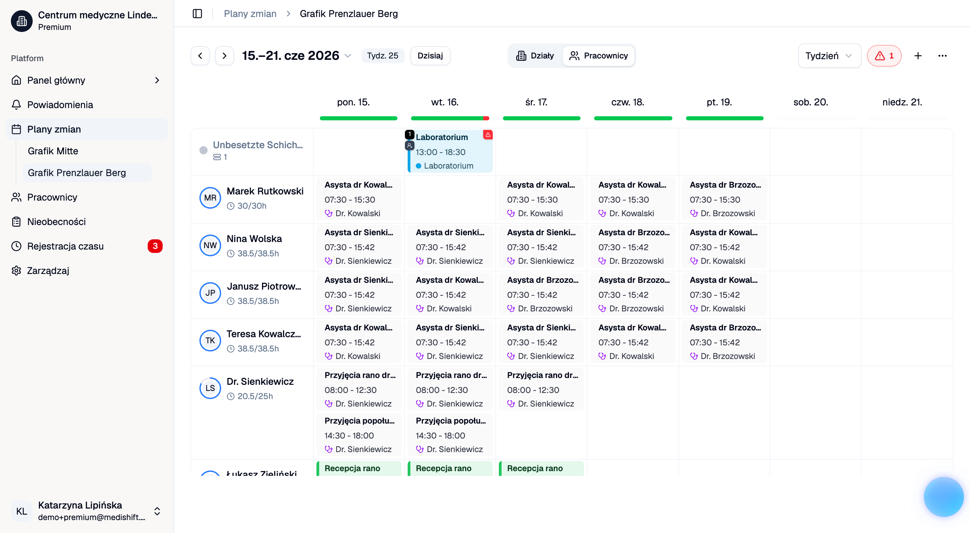Screen dimensions: 980x533
Task: Open Grafik Mitte schedule
Action: (x=53, y=151)
